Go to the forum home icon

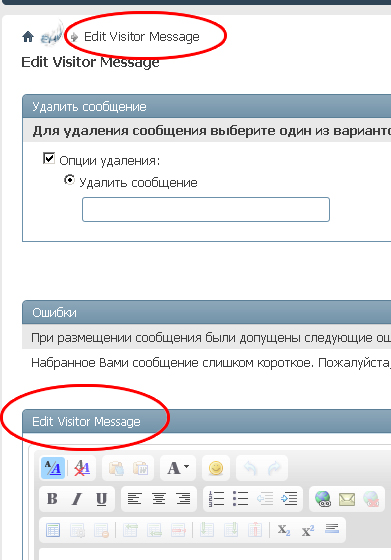[28, 36]
